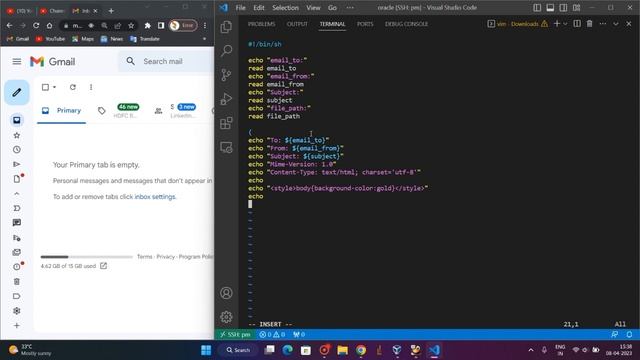
Task: Switch to the OUTPUT panel tab
Action: tap(297, 24)
